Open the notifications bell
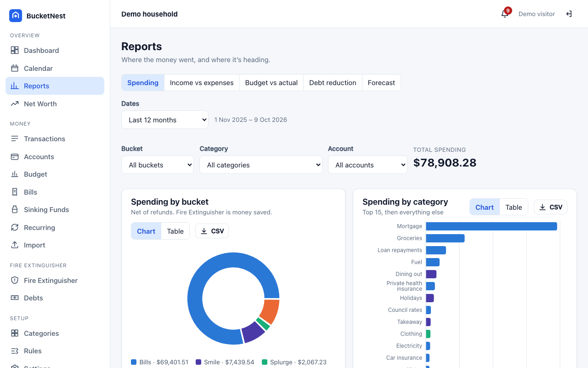Image resolution: width=588 pixels, height=368 pixels. click(505, 14)
